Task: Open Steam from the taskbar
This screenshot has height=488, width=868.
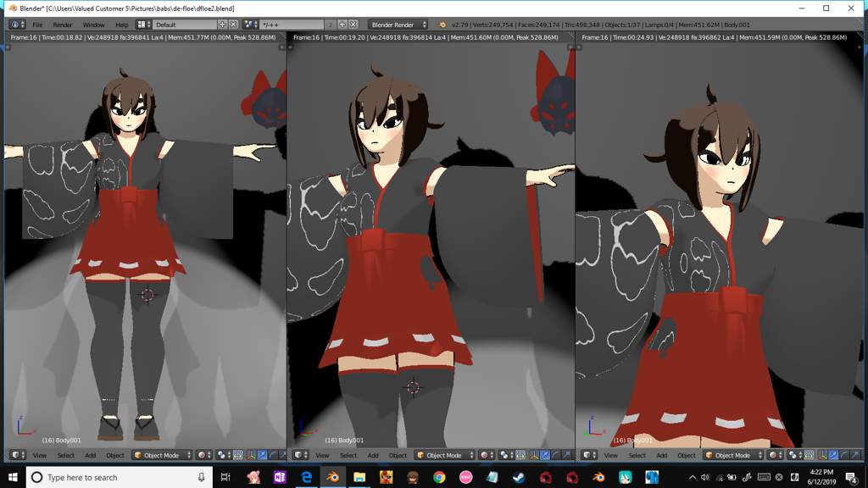Action: click(x=518, y=478)
